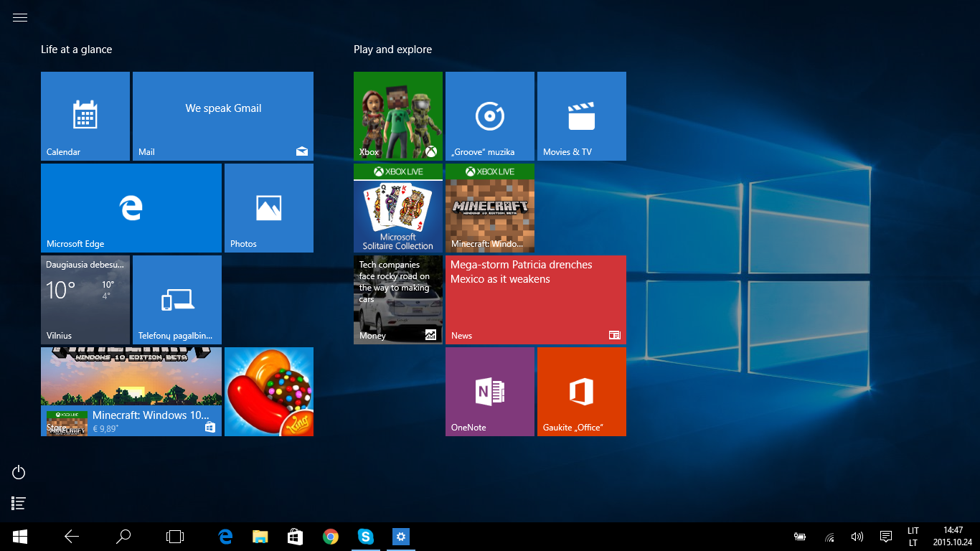This screenshot has width=980, height=551.
Task: Open the Groove muzika tile
Action: [490, 116]
